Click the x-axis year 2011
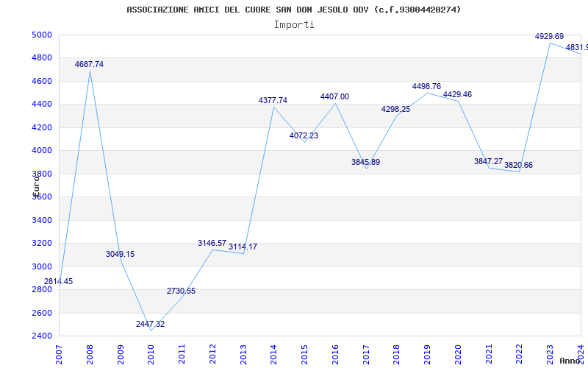 tap(182, 355)
